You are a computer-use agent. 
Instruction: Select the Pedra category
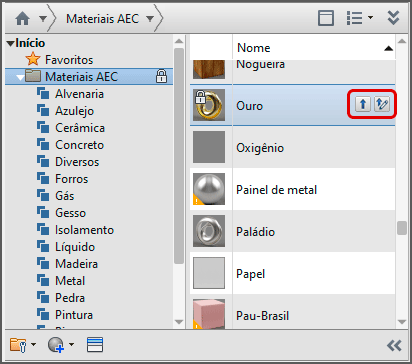point(70,298)
